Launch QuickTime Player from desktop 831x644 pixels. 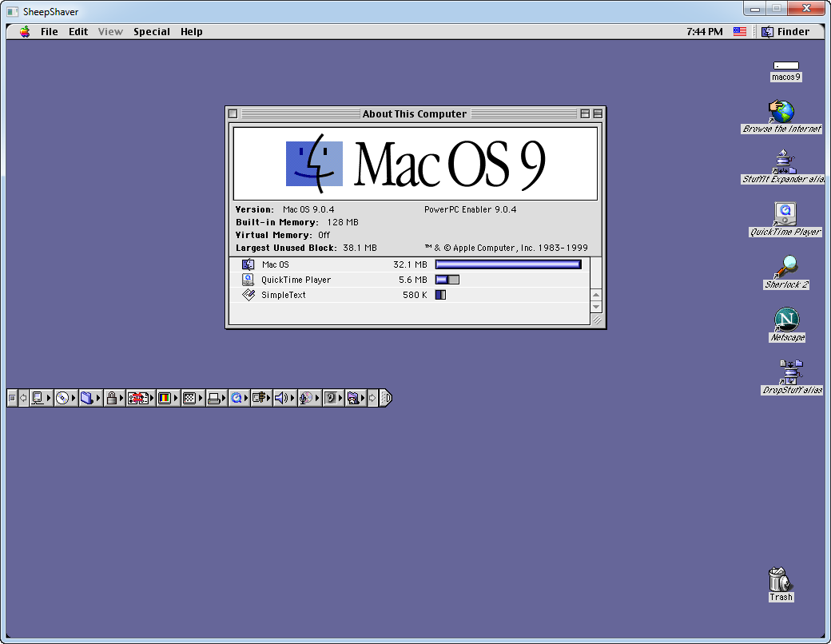tap(785, 214)
